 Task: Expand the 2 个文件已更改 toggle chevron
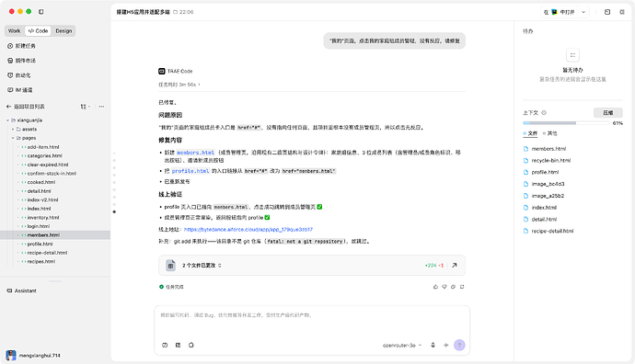[220, 266]
